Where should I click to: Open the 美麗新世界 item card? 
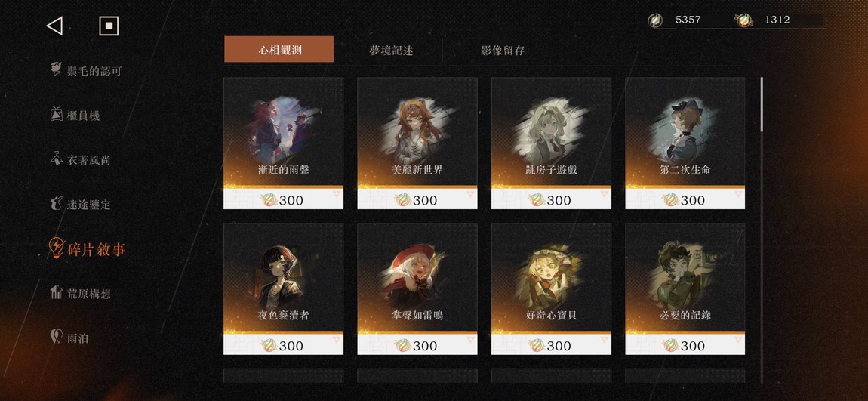(417, 143)
